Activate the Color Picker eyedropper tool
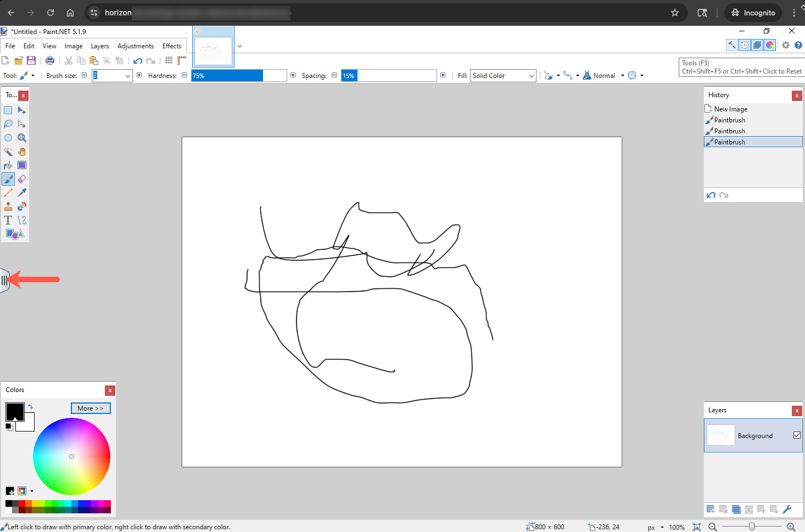 [x=22, y=193]
